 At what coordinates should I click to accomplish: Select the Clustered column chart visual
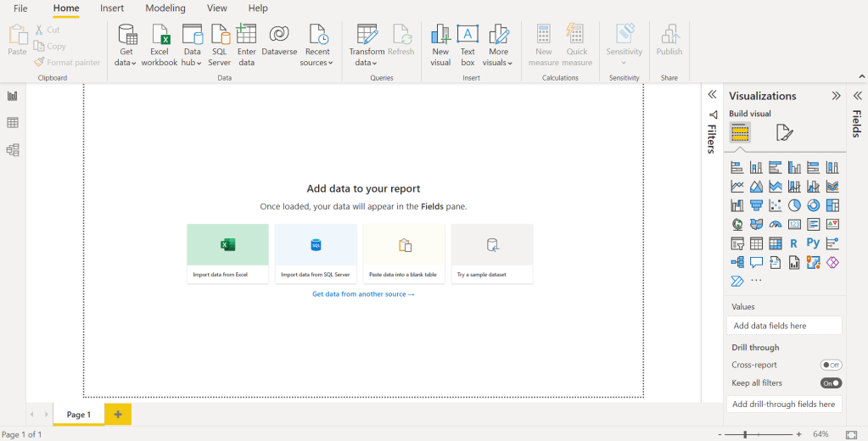[x=794, y=167]
